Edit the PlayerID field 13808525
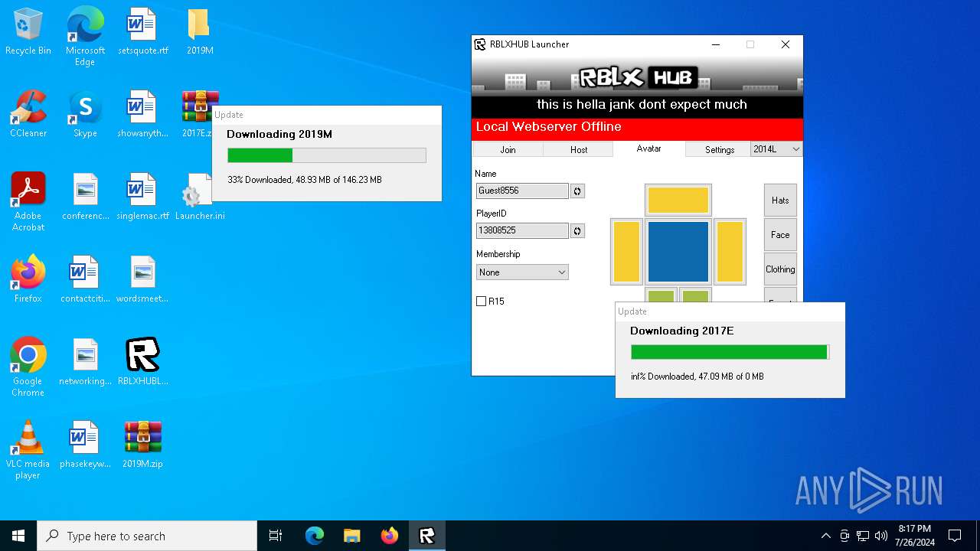The image size is (980, 551). [522, 230]
